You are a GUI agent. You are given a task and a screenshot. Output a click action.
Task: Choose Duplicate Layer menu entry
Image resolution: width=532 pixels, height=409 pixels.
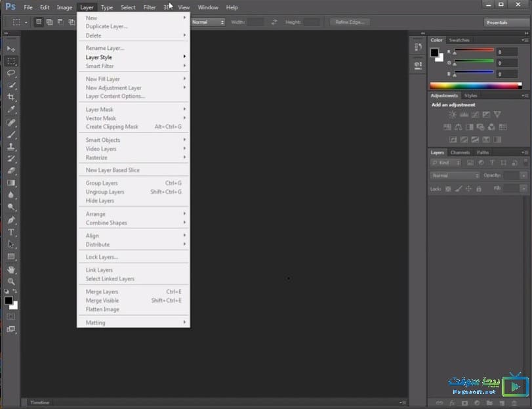click(133, 26)
